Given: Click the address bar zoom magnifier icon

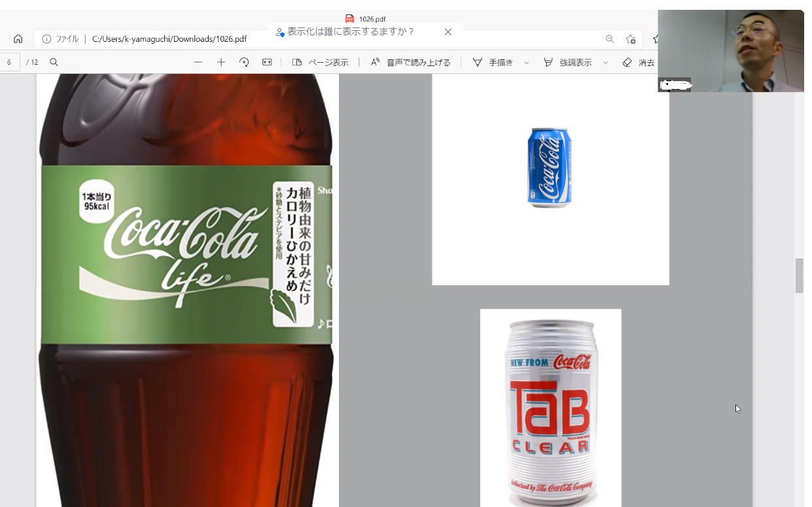Looking at the screenshot, I should (x=610, y=39).
